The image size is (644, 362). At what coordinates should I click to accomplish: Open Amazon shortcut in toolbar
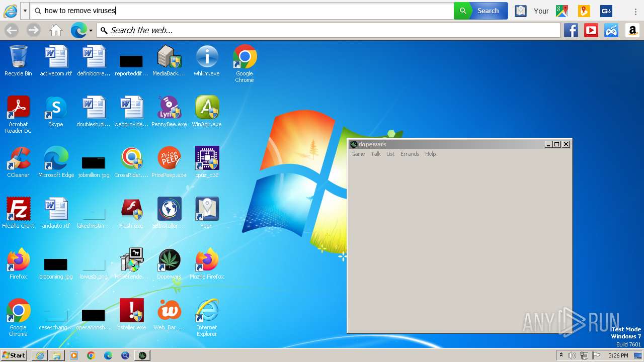632,30
